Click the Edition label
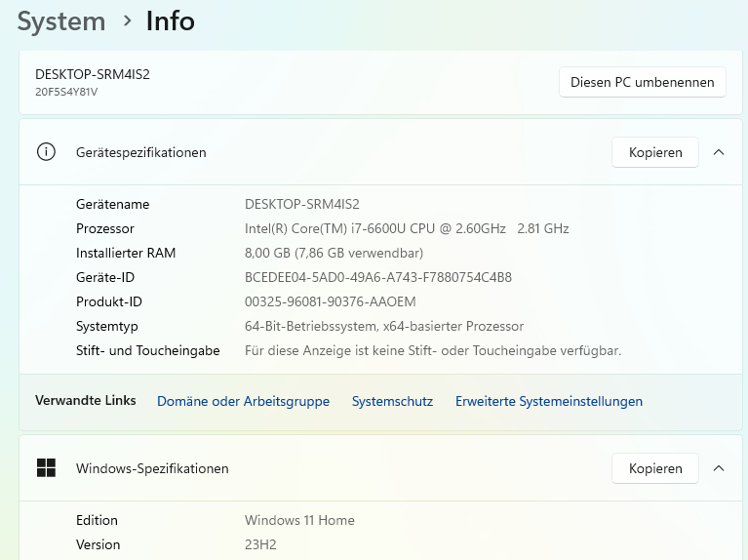Screen dimensions: 748x560 pos(97,520)
